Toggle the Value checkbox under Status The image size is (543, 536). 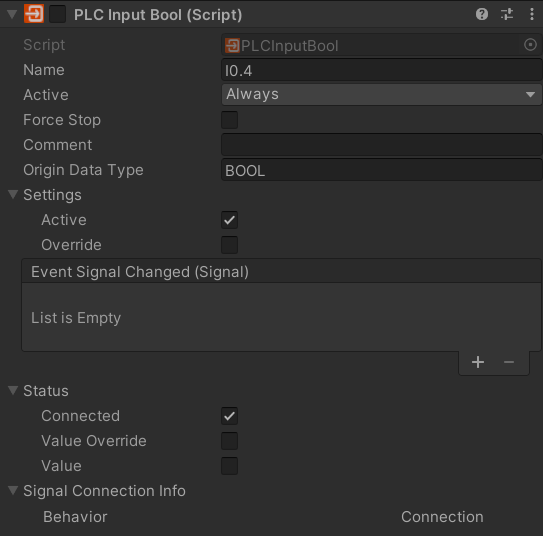(x=229, y=466)
